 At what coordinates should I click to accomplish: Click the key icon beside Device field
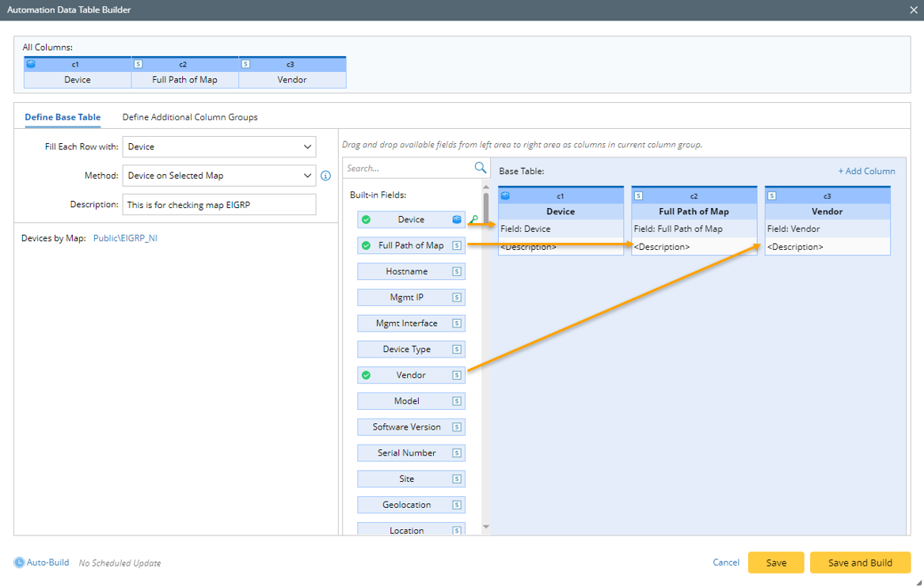click(x=474, y=220)
